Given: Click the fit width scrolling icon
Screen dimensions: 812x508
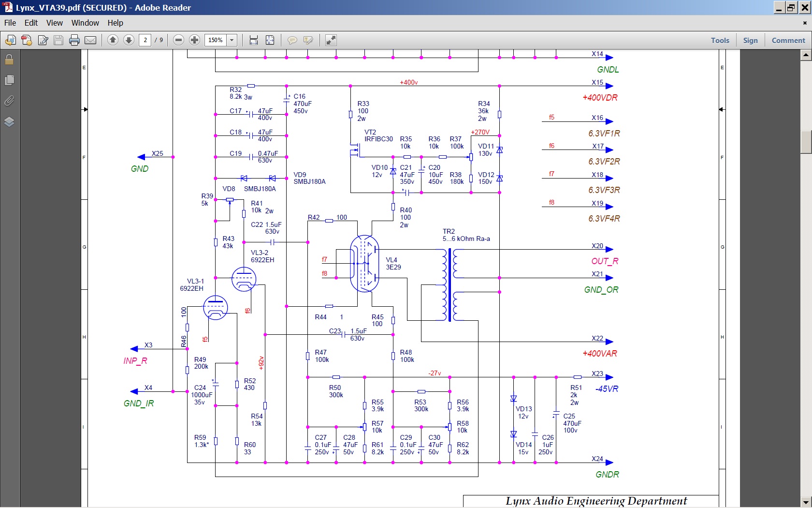Looking at the screenshot, I should (254, 40).
